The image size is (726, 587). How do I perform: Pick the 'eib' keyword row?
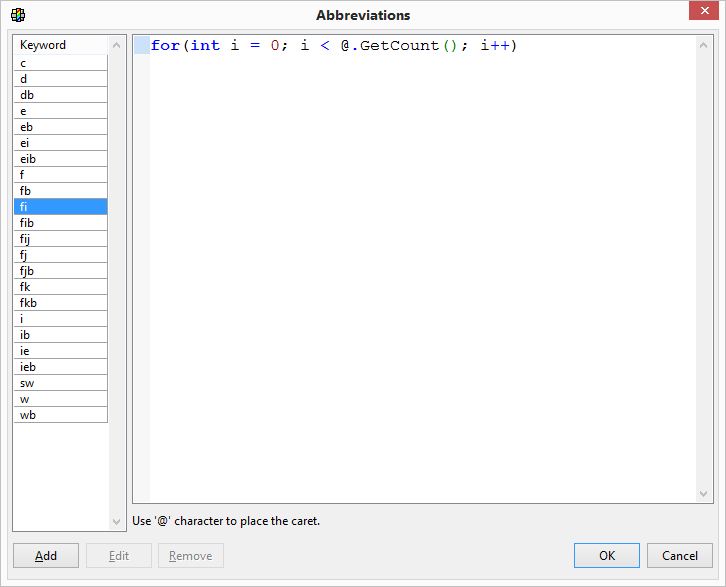coord(60,159)
